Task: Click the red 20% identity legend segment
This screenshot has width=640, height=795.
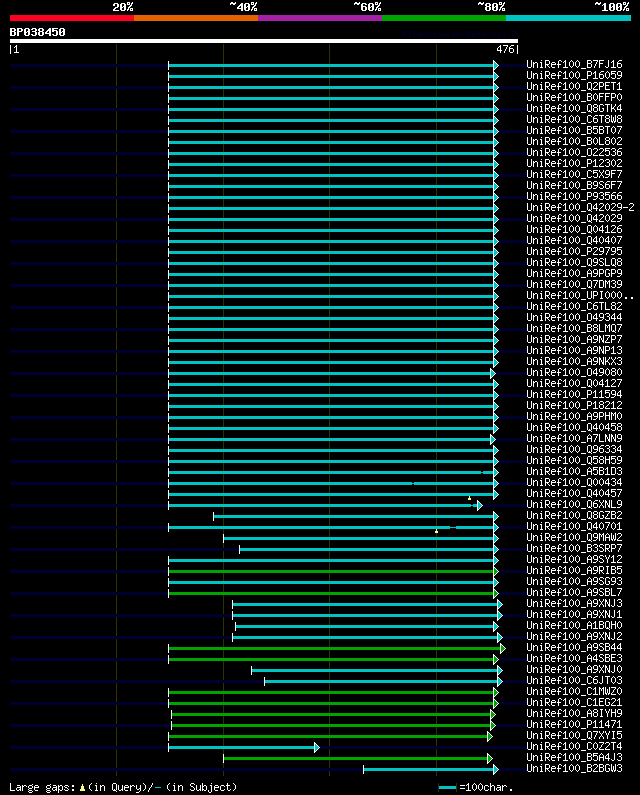Action: click(72, 18)
